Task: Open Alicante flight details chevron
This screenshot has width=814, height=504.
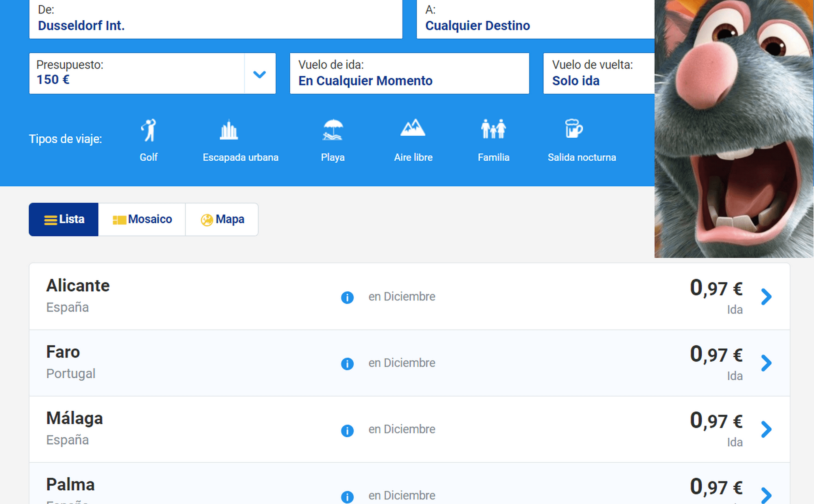Action: pyautogui.click(x=766, y=297)
